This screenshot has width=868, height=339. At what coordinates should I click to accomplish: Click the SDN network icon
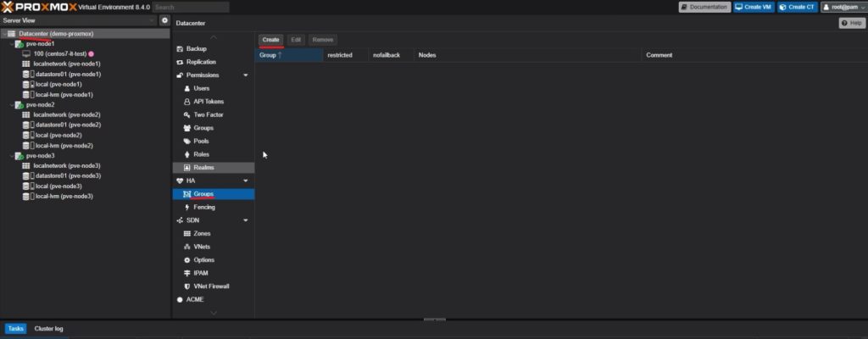tap(180, 220)
